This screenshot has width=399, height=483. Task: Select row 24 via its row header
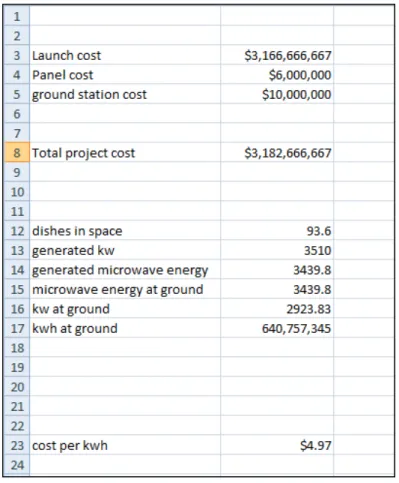17,465
